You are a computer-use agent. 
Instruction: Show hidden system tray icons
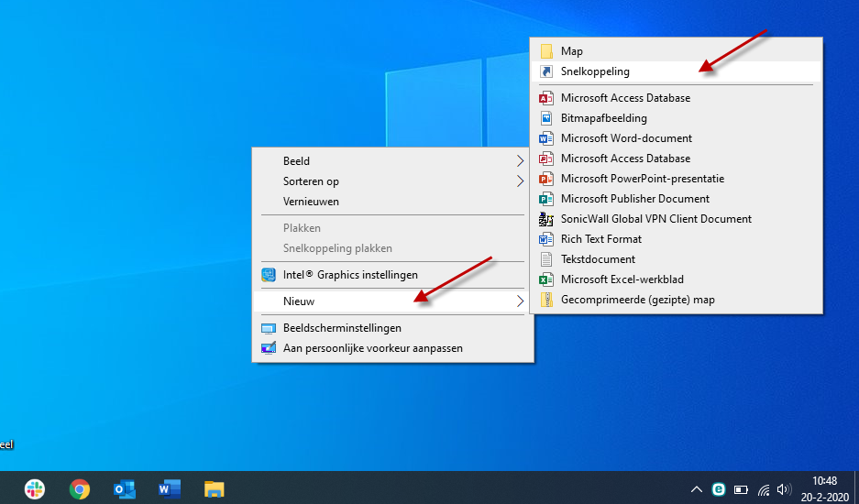[697, 489]
